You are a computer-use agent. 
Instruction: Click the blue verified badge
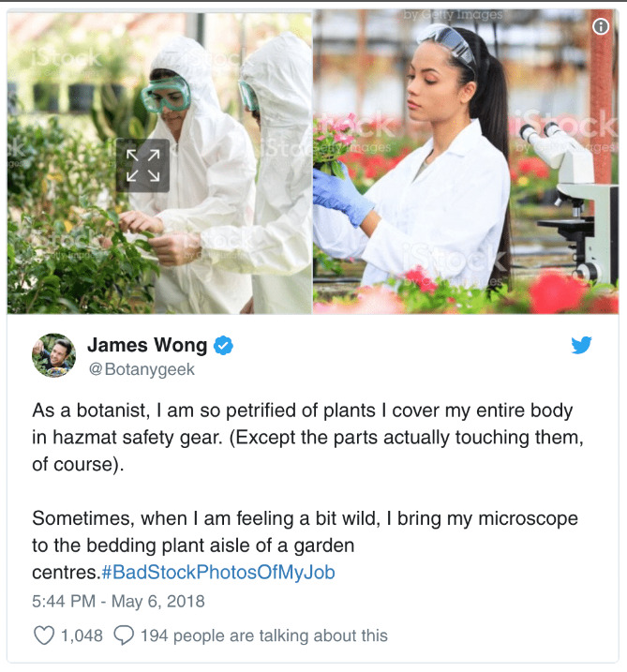click(x=223, y=346)
